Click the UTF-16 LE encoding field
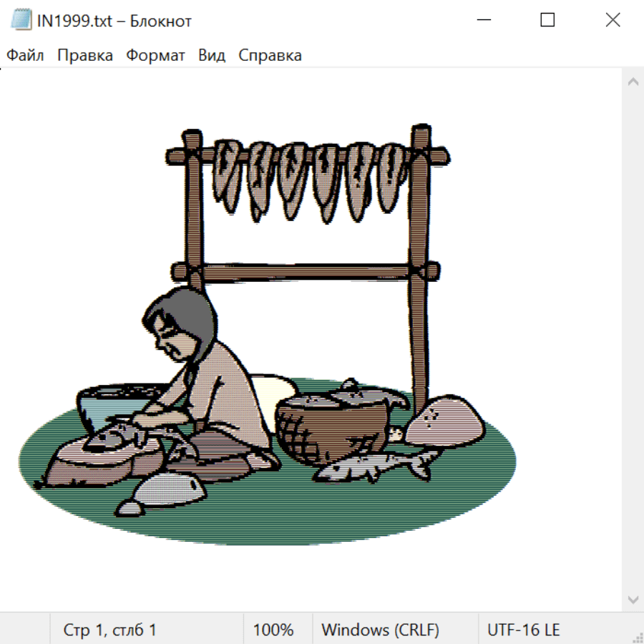 click(x=524, y=630)
